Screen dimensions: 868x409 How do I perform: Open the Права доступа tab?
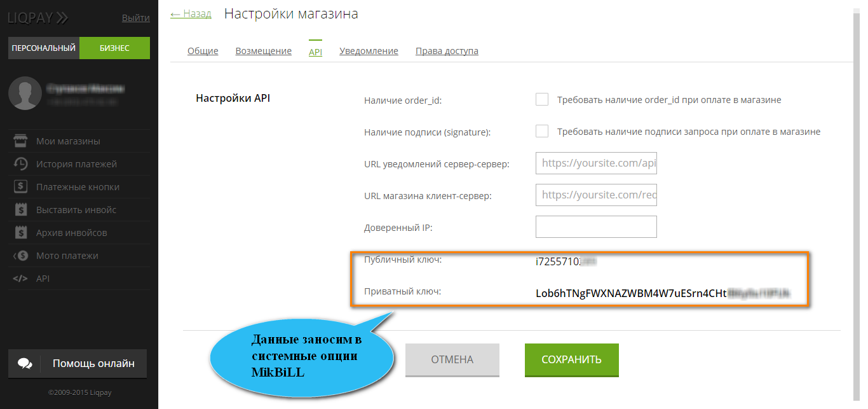click(x=447, y=51)
